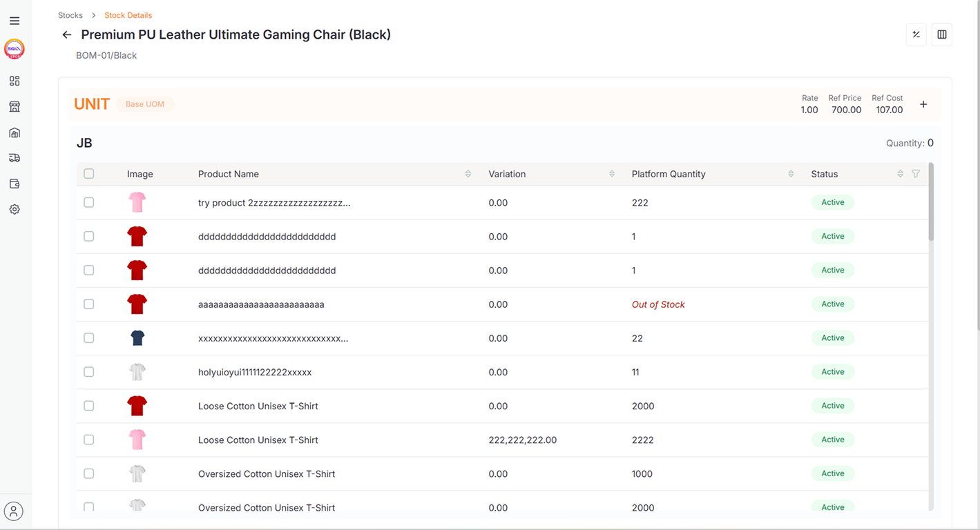Check the box for 'try product 2zzzz' row

click(89, 202)
